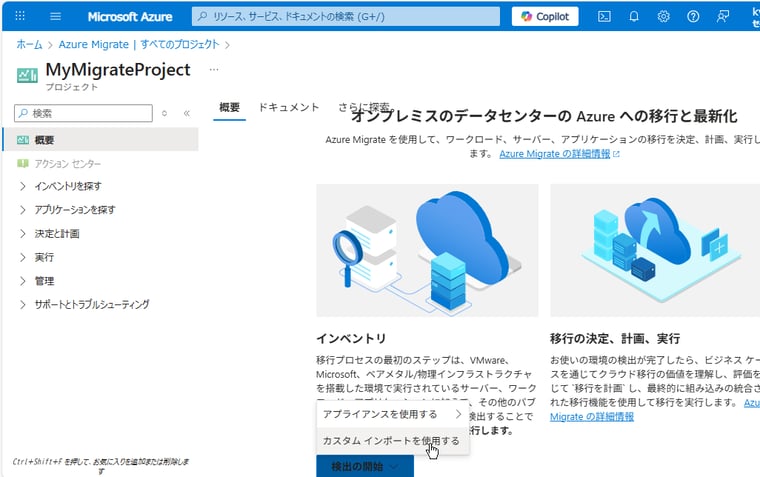Click the Ctrl+Shift+F favorites hint text
This screenshot has width=760, height=477.
[100, 466]
